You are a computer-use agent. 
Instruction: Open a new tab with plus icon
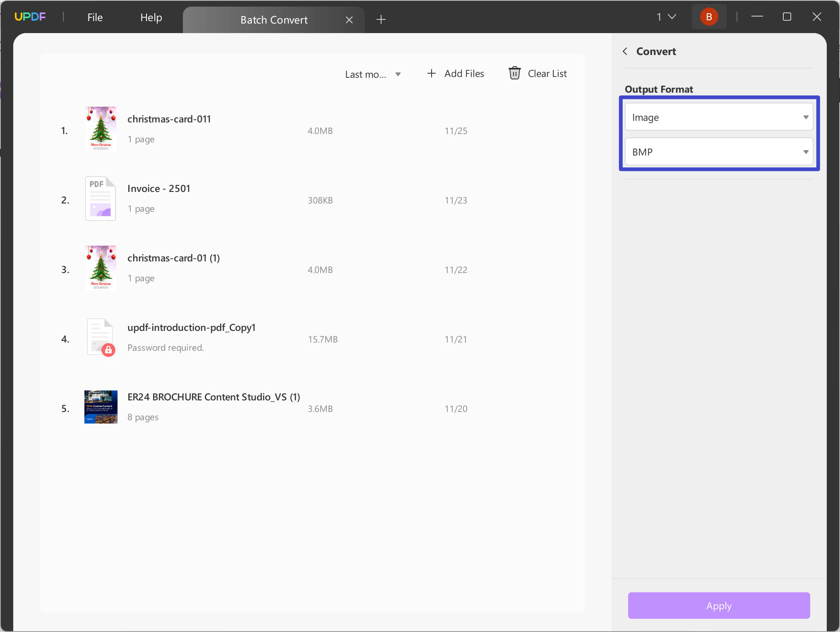coord(381,19)
